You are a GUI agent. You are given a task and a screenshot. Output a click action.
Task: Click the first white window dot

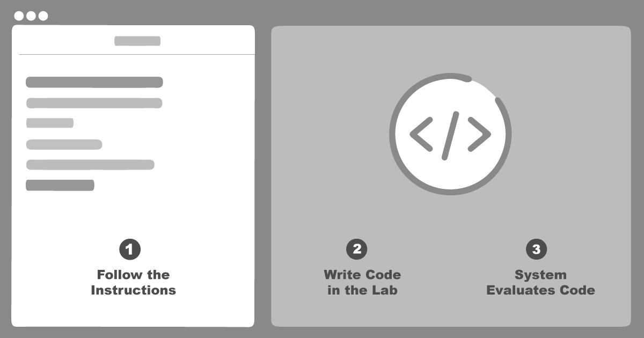[x=19, y=16]
